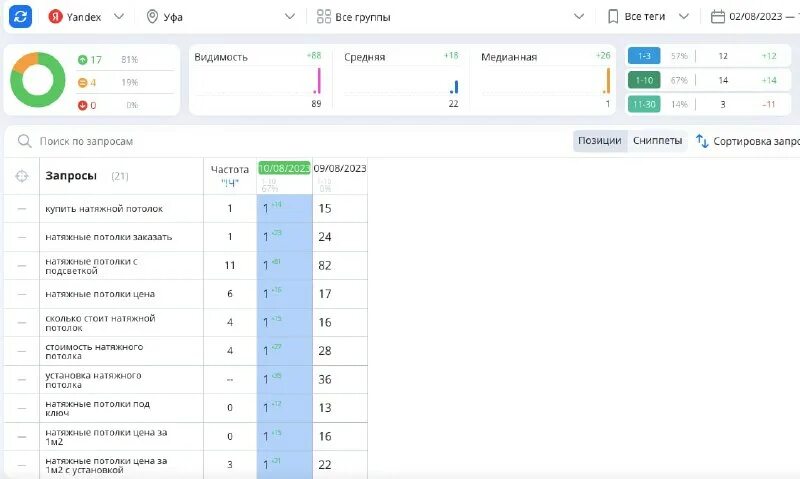
Task: Select query натяжные потолки цена за 1м2 с установкой
Action: coord(106,465)
